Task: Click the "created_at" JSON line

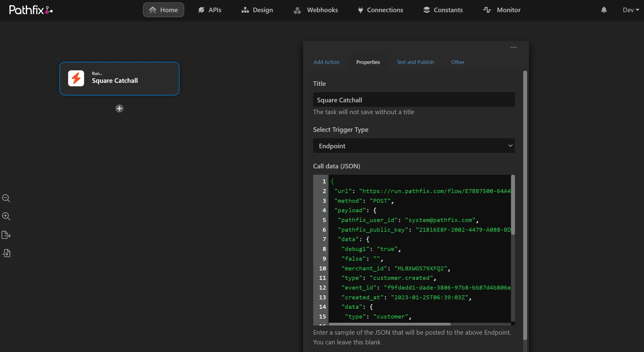Action: click(406, 297)
